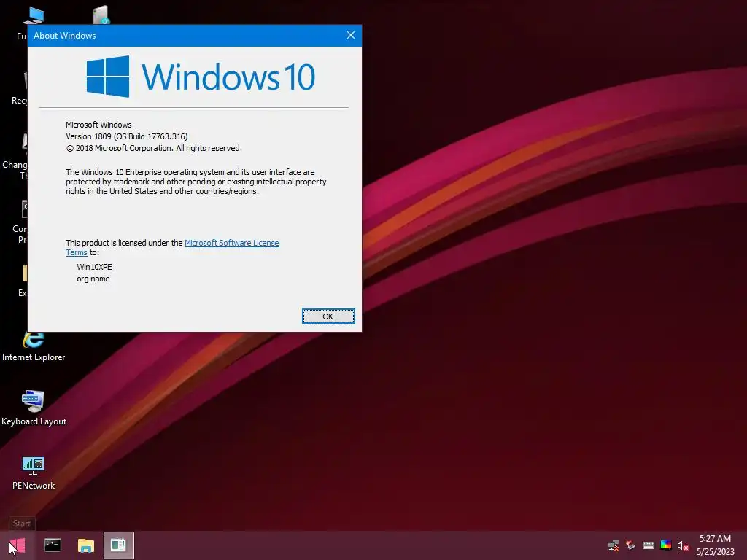Click the muted speaker volume icon
Screen dimensions: 747x560
(683, 545)
